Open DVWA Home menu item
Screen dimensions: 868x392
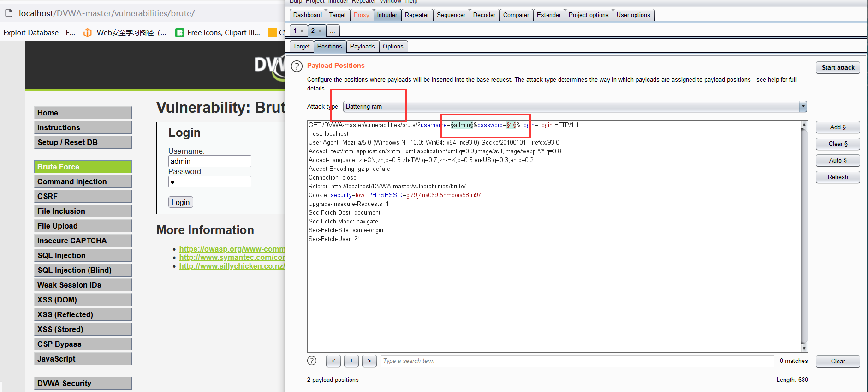coord(83,113)
